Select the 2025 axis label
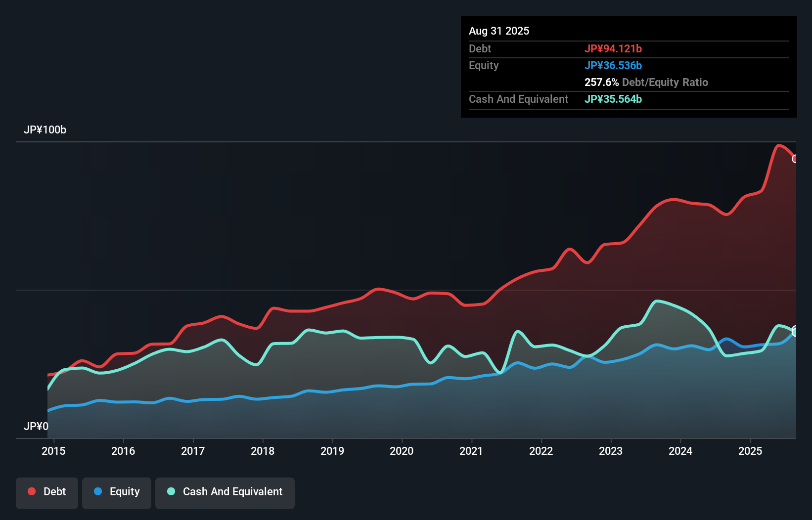 tap(751, 451)
